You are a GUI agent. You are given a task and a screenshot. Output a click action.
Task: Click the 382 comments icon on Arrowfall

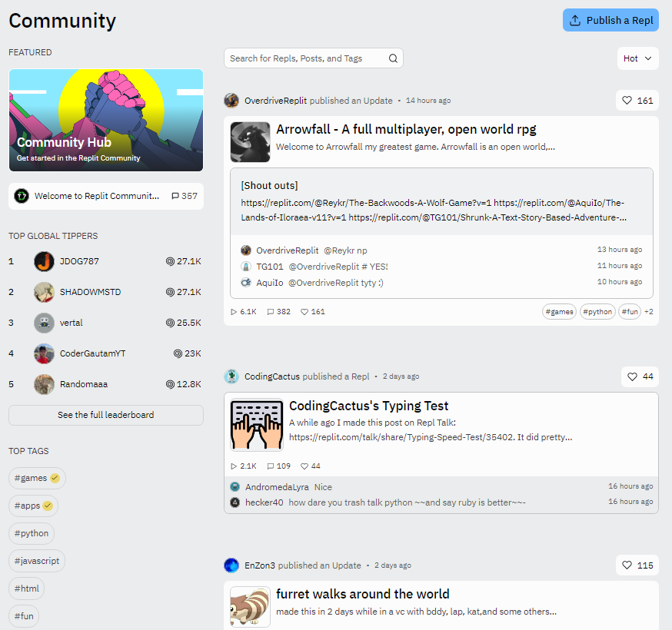[271, 312]
